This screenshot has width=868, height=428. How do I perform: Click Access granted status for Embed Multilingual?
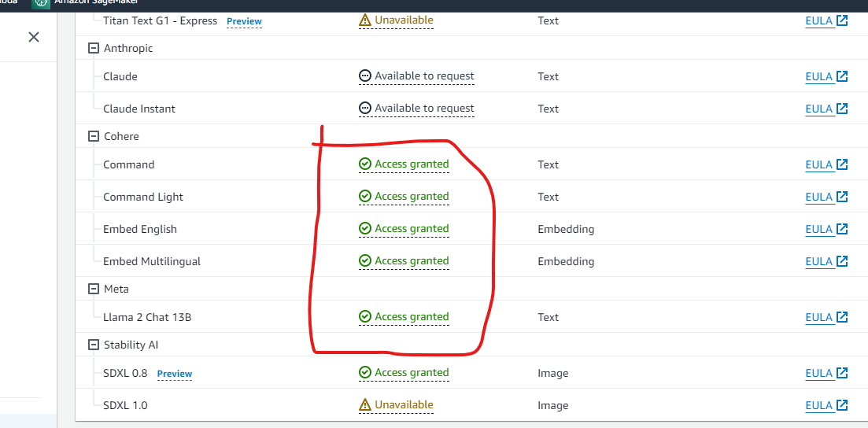point(404,260)
